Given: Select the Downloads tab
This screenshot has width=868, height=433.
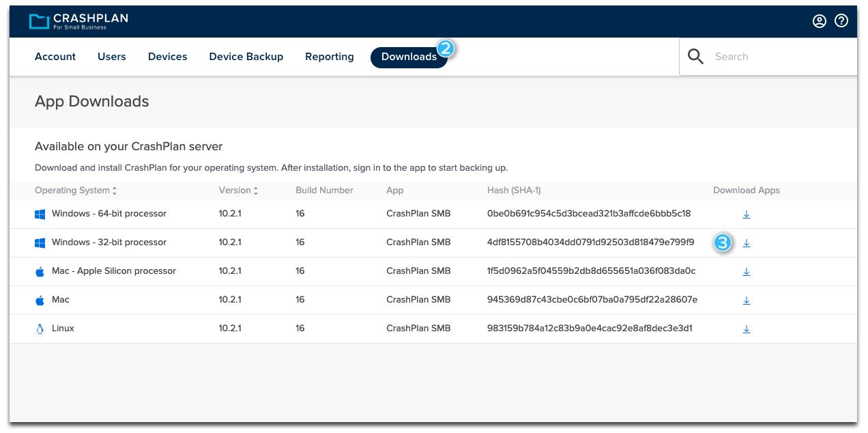Looking at the screenshot, I should coord(409,57).
